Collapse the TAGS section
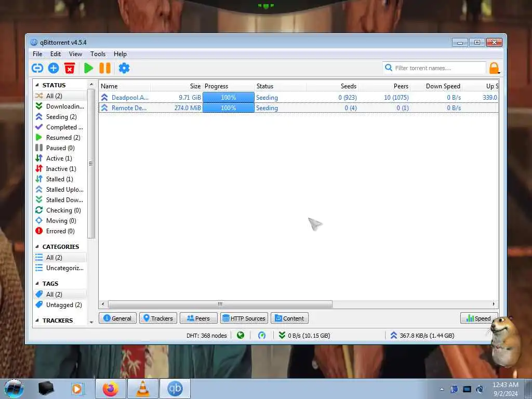The image size is (532, 399). [37, 284]
